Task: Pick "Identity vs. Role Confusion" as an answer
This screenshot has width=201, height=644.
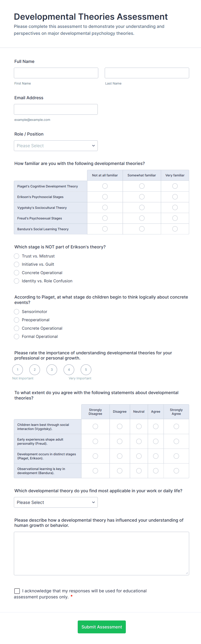Action: [16, 281]
